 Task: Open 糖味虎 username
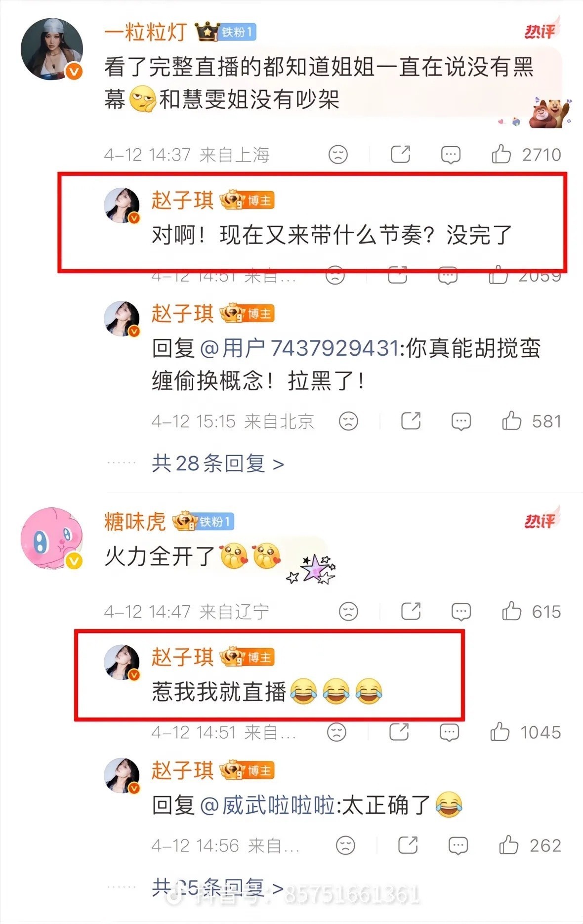point(135,522)
